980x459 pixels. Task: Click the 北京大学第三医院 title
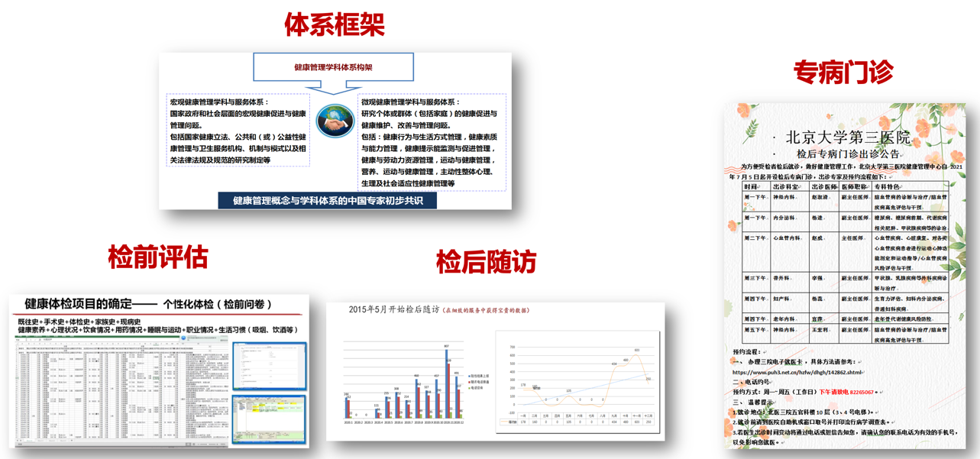847,138
